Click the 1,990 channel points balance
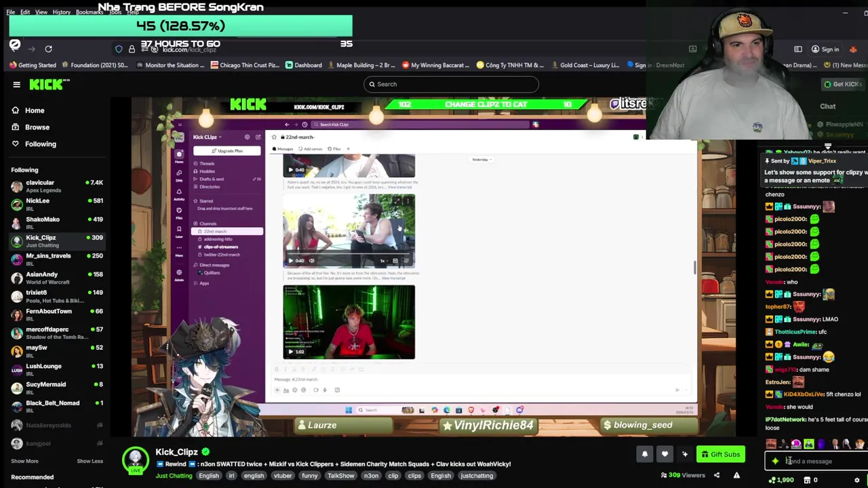Screen dimensions: 868x488 [781, 480]
